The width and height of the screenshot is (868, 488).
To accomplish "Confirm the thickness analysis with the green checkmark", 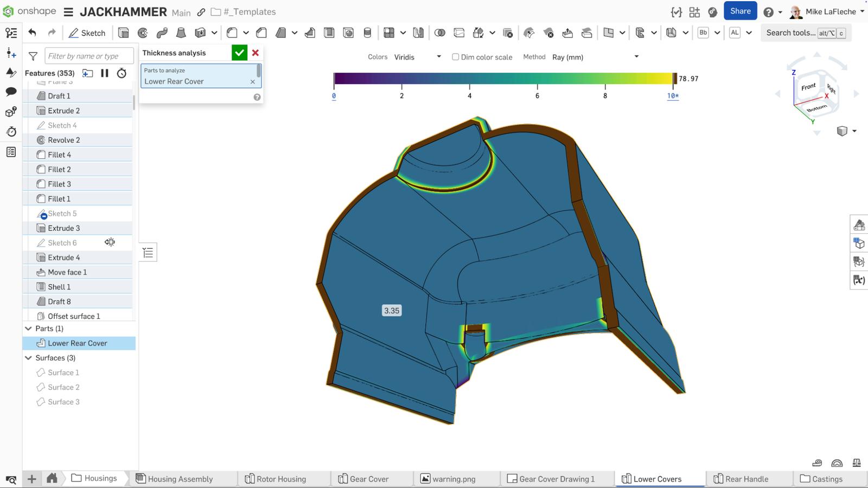I will 239,53.
